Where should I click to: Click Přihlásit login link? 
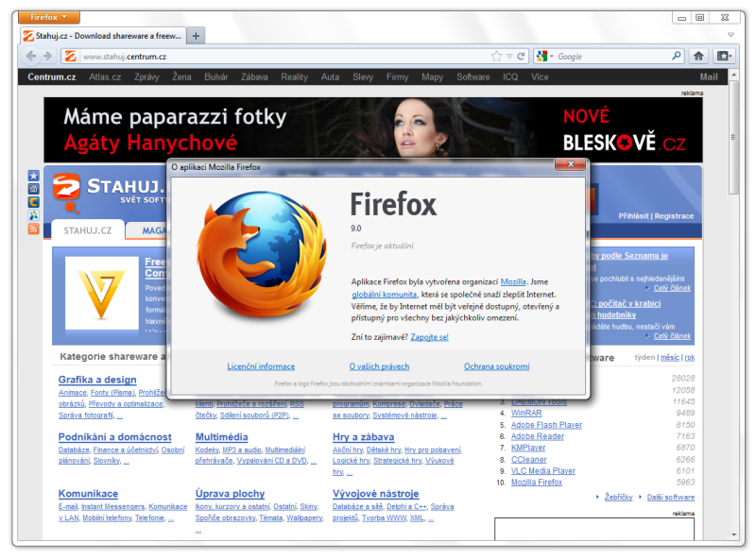pyautogui.click(x=633, y=216)
